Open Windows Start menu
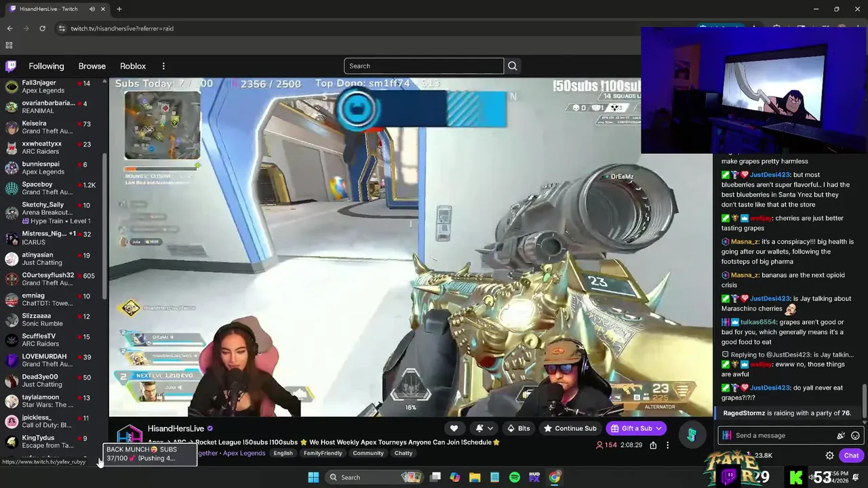 coord(313,477)
